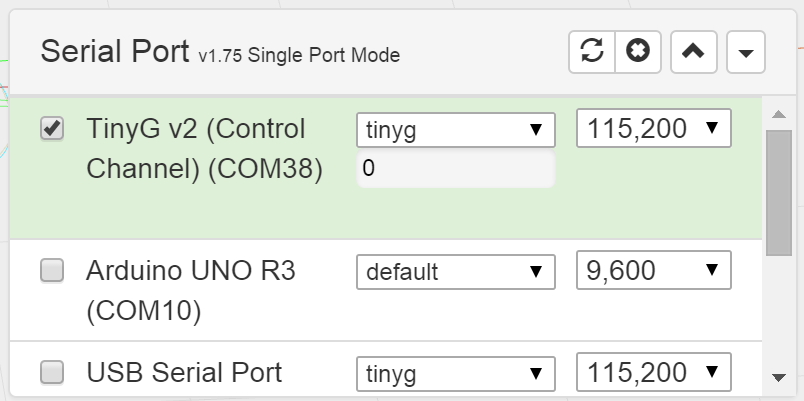Open the 115,200 baud dropdown for USB Serial Port

(x=654, y=373)
